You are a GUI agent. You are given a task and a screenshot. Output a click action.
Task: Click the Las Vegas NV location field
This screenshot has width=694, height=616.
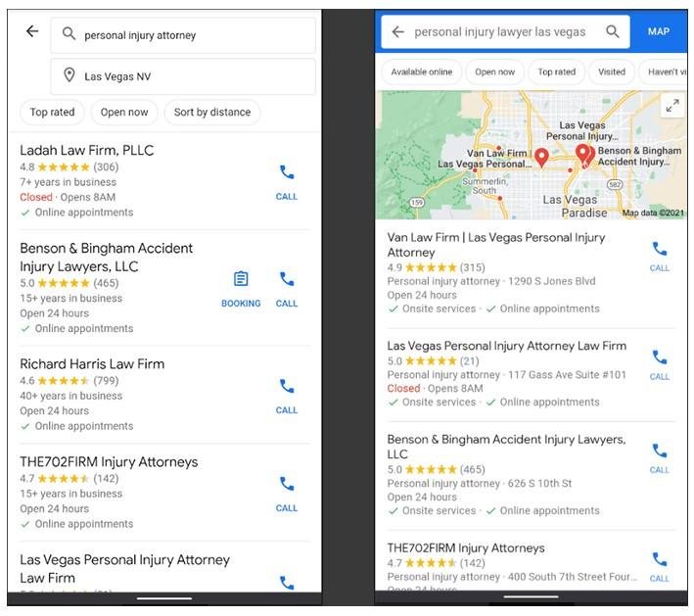(183, 76)
